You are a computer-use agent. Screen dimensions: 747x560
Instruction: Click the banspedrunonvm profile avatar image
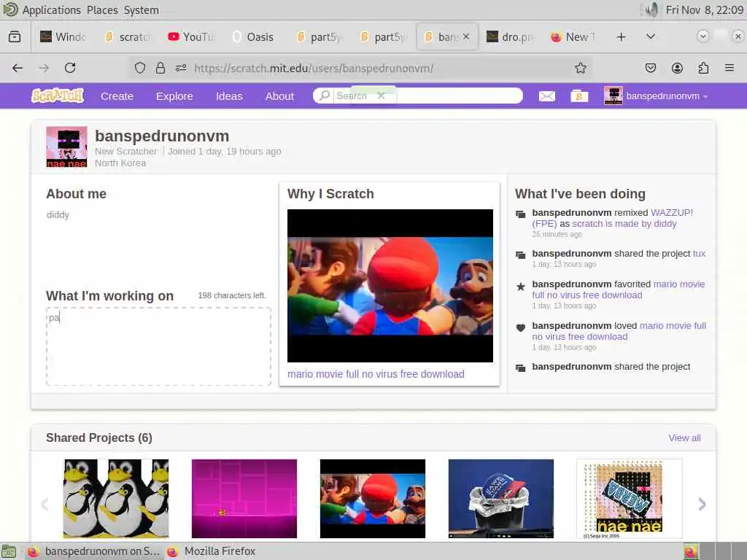[x=66, y=147]
